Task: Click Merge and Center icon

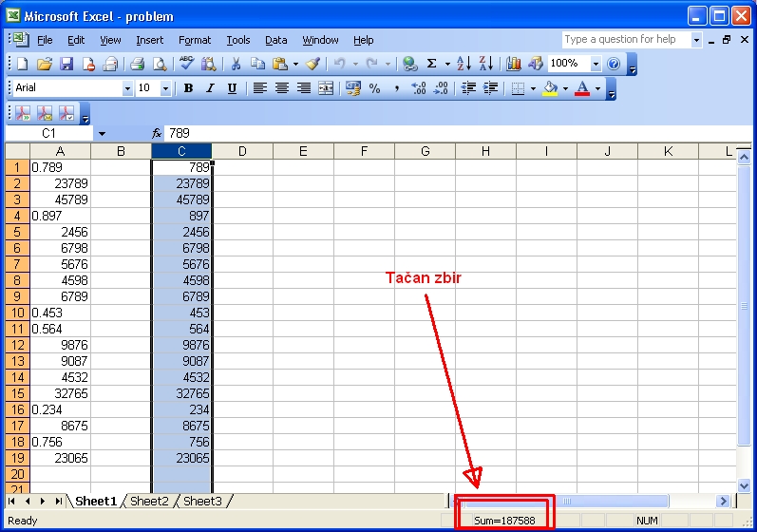Action: (x=326, y=88)
